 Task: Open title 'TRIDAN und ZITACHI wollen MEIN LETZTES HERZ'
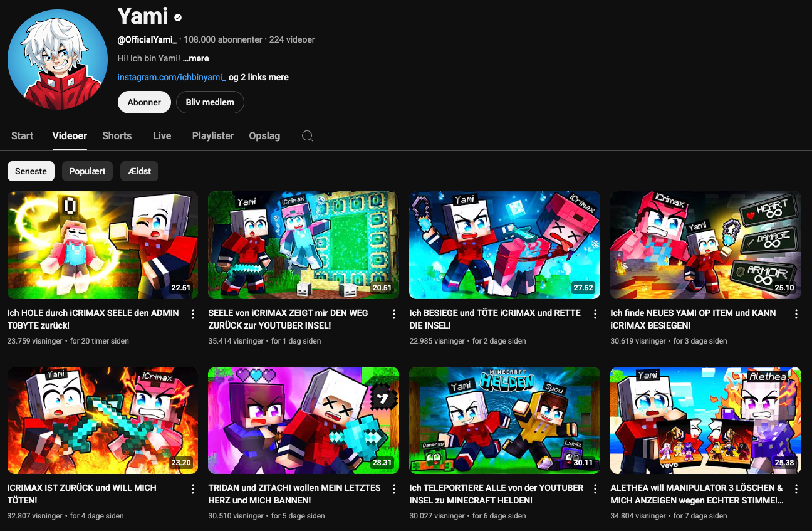click(x=294, y=494)
